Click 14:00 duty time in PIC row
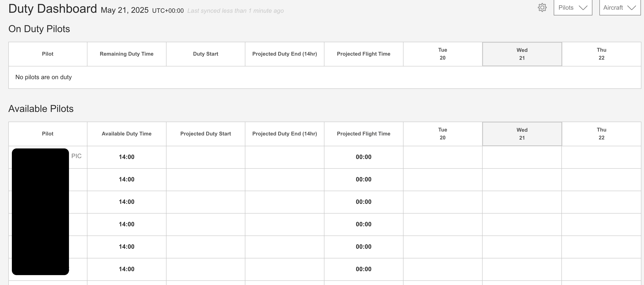 click(x=127, y=157)
